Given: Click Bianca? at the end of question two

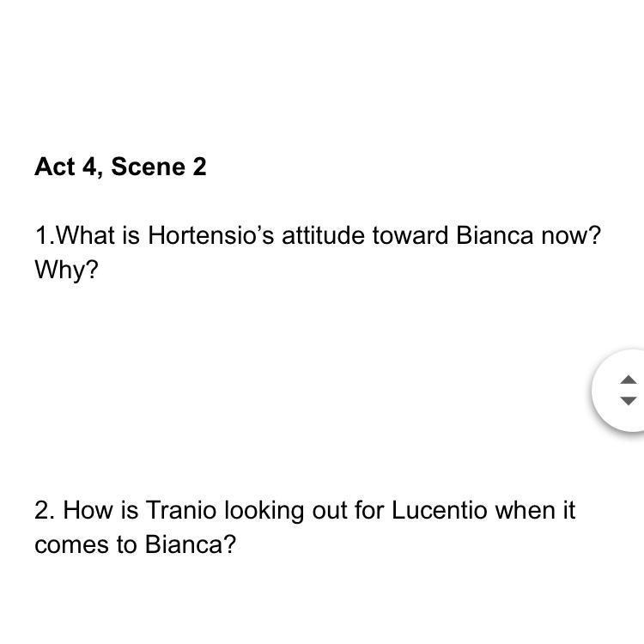Looking at the screenshot, I should (x=191, y=544).
